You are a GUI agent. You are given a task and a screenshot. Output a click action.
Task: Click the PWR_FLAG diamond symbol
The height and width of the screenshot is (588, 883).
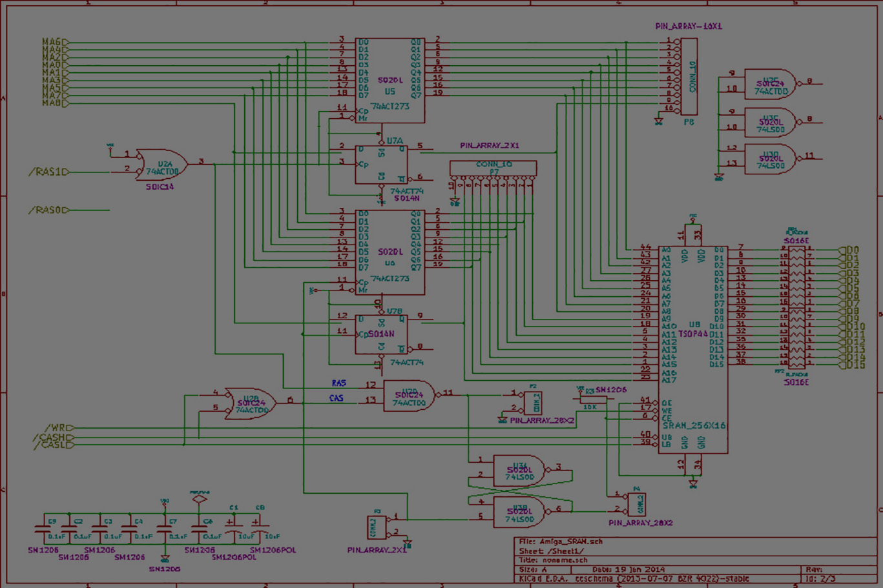click(x=199, y=498)
